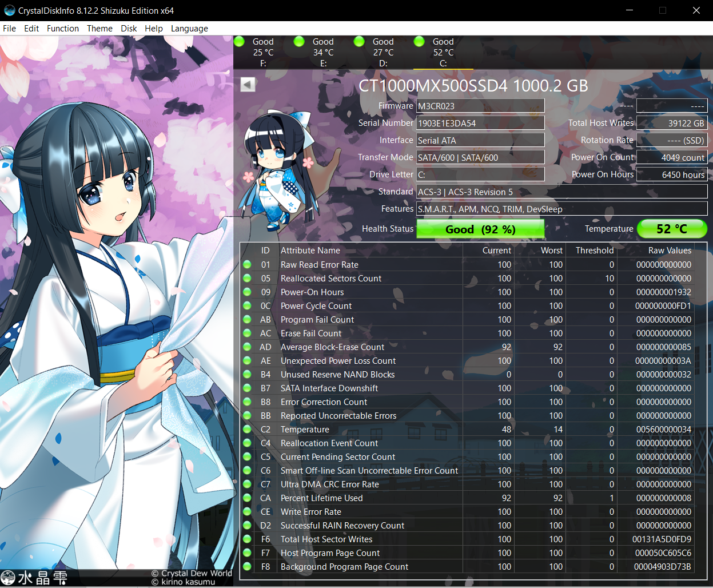Click status orb of Reported Uncorrectable Errors row
The image size is (713, 588).
(x=247, y=415)
